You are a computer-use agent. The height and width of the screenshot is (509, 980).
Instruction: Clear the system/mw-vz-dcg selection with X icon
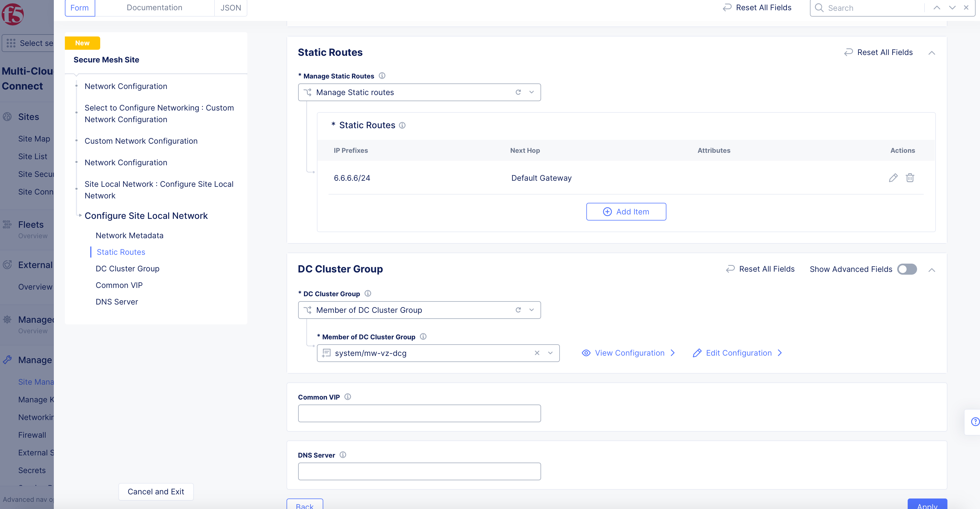[537, 353]
